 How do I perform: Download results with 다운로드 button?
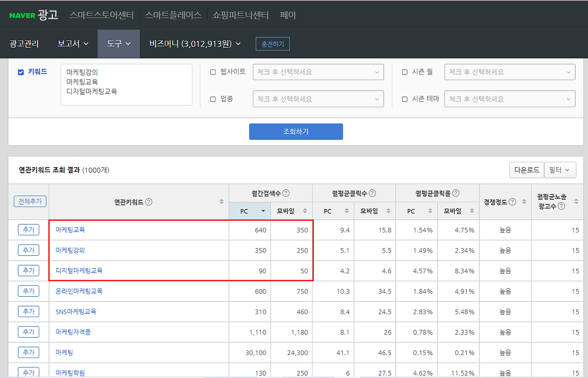(x=527, y=170)
